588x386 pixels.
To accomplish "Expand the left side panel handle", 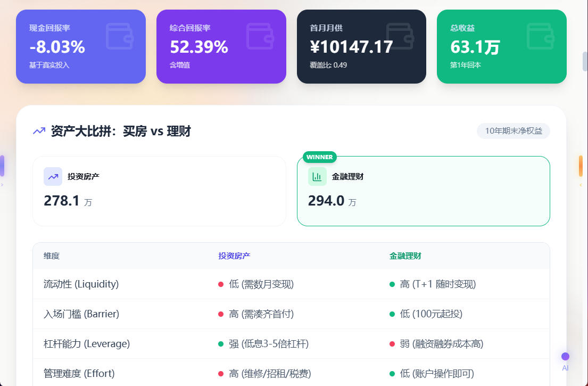I will pyautogui.click(x=2, y=166).
